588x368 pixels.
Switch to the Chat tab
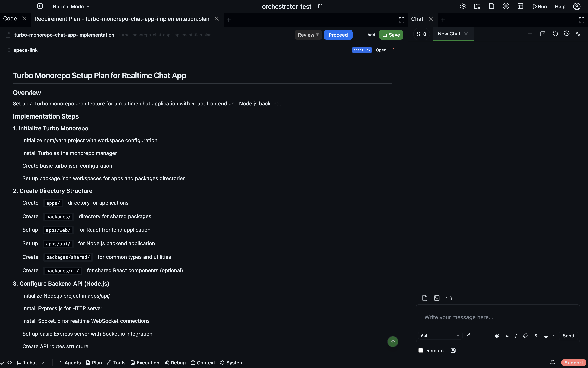click(417, 19)
